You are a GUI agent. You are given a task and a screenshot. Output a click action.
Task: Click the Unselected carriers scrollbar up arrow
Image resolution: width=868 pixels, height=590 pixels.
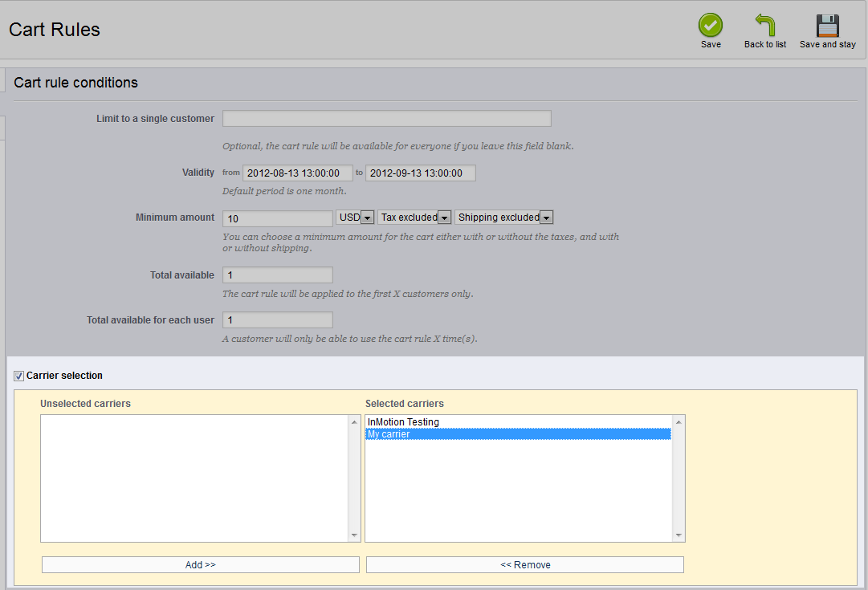(354, 422)
